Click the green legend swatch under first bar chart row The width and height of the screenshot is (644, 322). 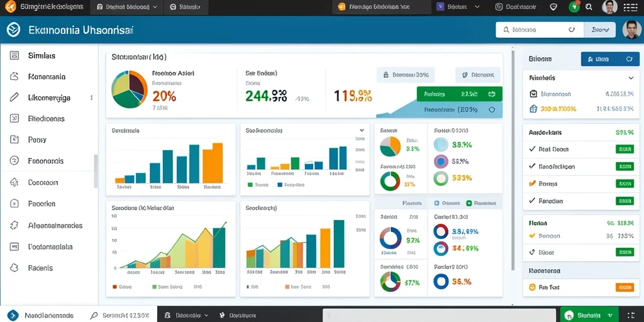click(x=250, y=185)
